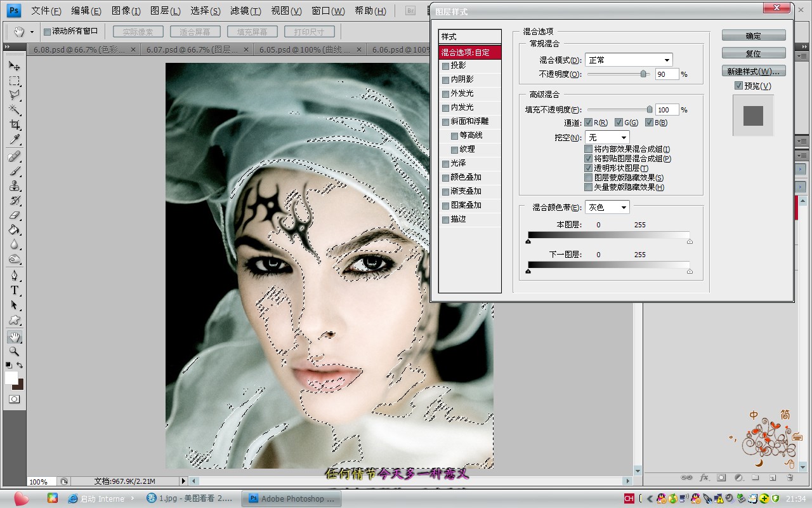Open the status bar document info arrow

tap(184, 481)
